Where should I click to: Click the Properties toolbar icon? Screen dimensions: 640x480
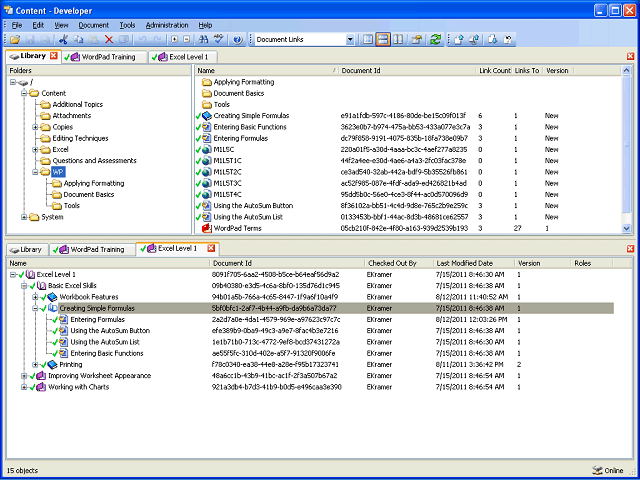pos(416,40)
